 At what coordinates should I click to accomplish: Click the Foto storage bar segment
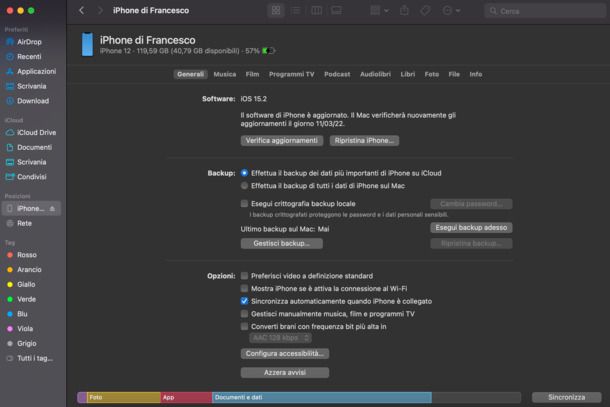[124, 397]
